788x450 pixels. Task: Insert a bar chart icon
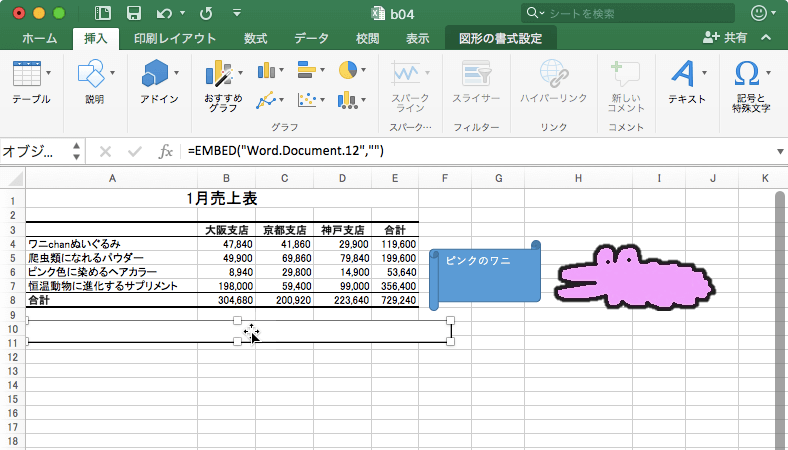(306, 70)
